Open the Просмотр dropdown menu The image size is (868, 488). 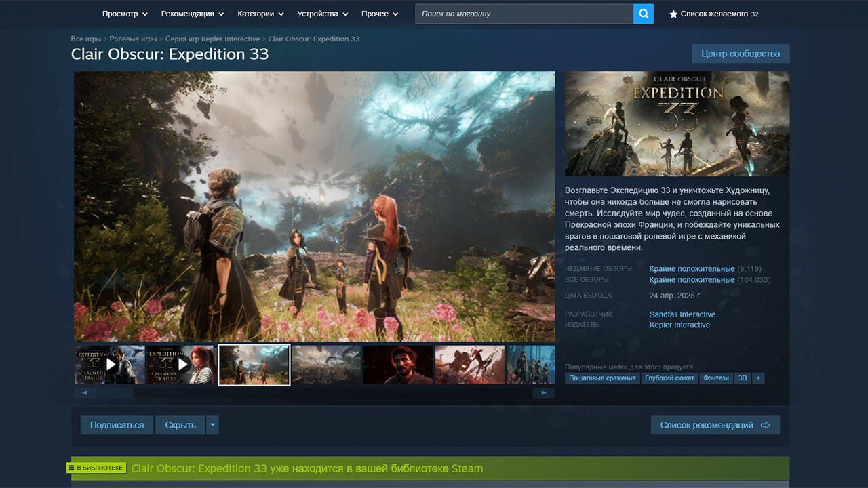[125, 14]
